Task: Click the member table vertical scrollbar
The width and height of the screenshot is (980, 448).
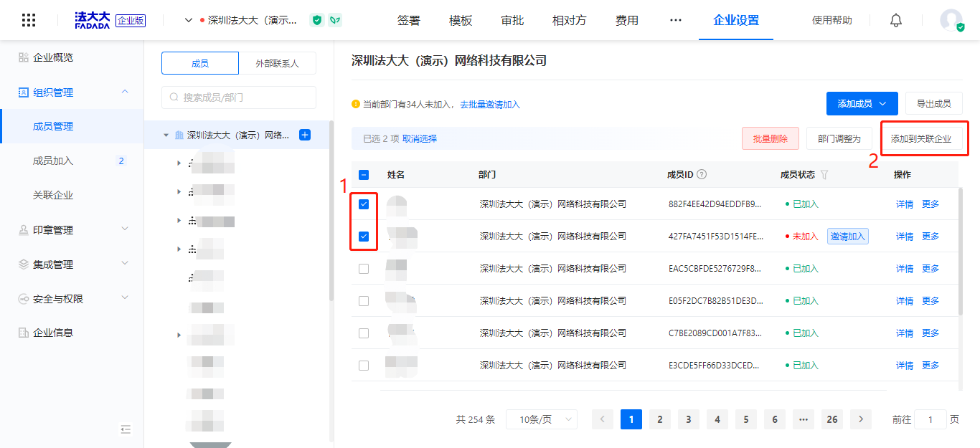Action: pos(961,251)
